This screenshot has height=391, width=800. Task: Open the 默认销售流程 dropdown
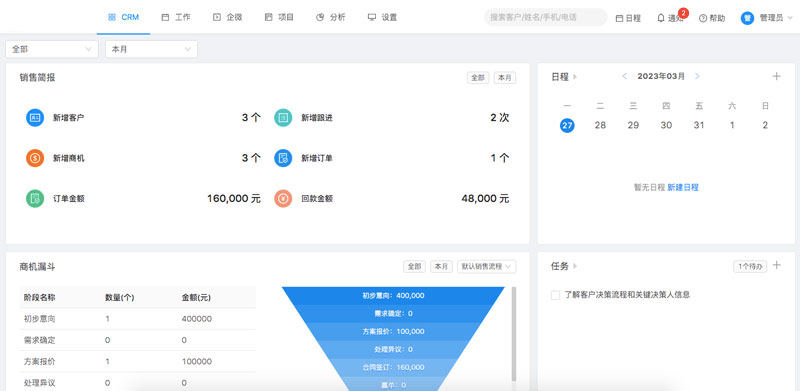point(487,266)
